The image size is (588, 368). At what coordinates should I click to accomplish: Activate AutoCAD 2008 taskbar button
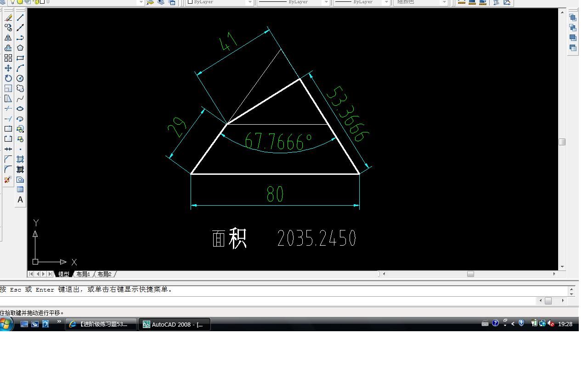[175, 324]
